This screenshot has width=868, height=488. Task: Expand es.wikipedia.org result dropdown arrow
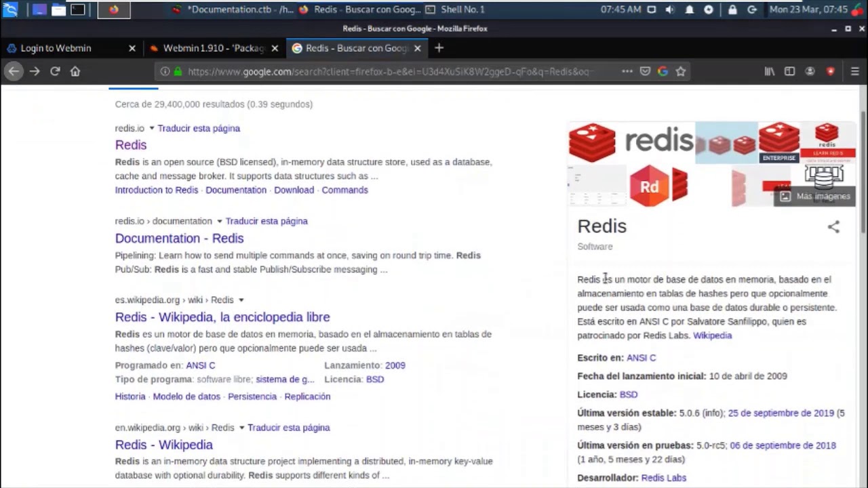click(241, 300)
